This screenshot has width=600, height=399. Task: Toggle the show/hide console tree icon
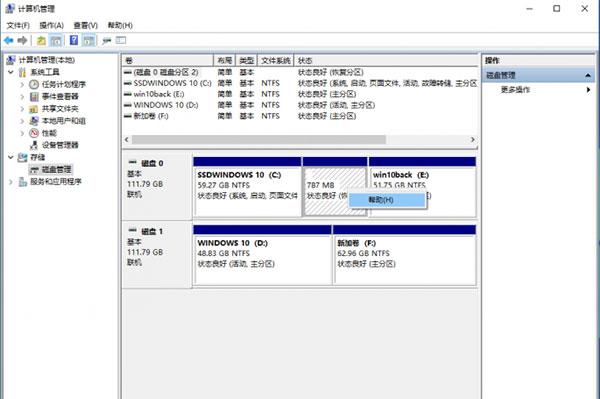click(56, 40)
